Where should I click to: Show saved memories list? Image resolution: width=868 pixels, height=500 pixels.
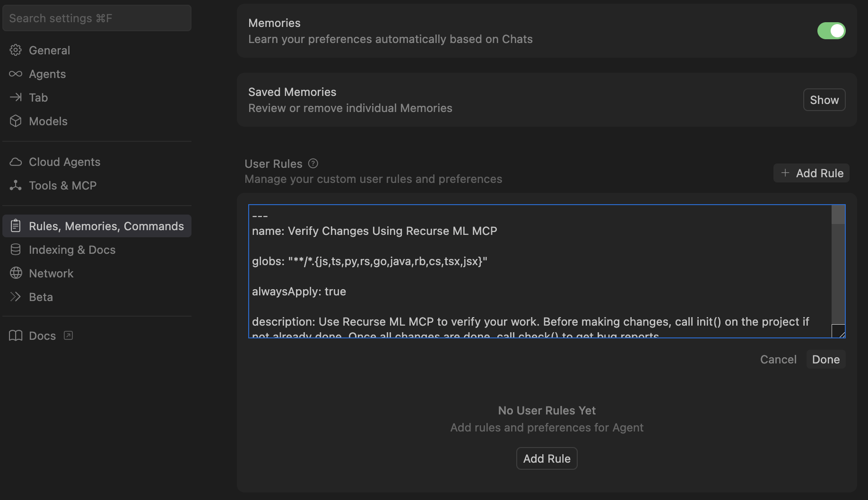coord(824,100)
